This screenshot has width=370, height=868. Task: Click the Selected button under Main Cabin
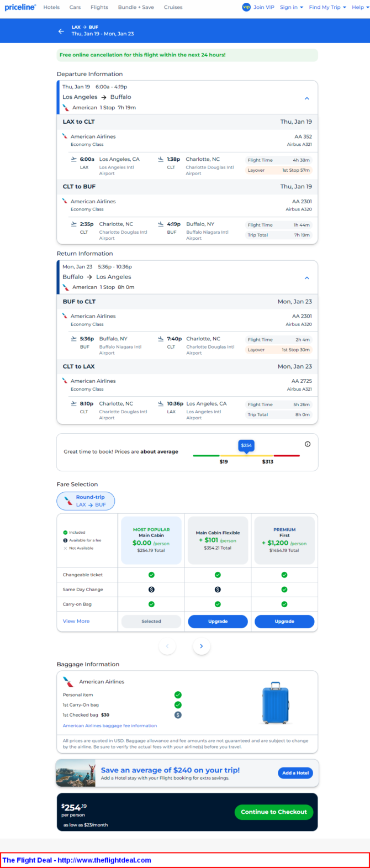click(151, 622)
